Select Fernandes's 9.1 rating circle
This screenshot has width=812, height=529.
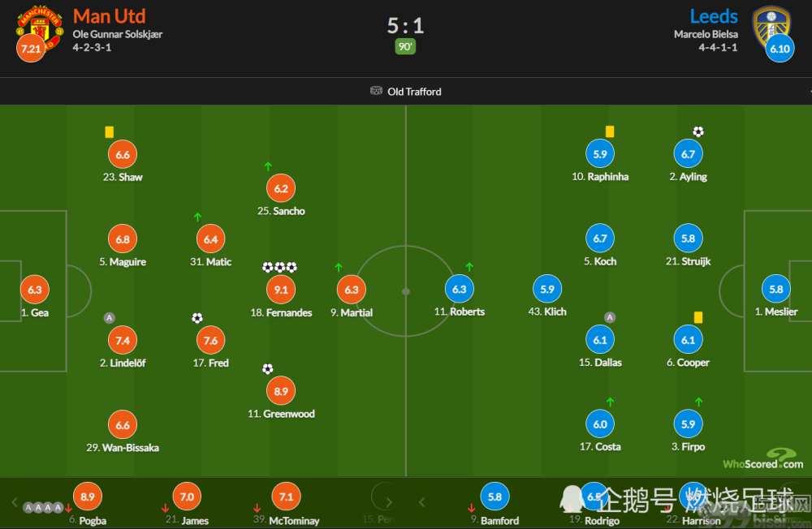tap(281, 290)
